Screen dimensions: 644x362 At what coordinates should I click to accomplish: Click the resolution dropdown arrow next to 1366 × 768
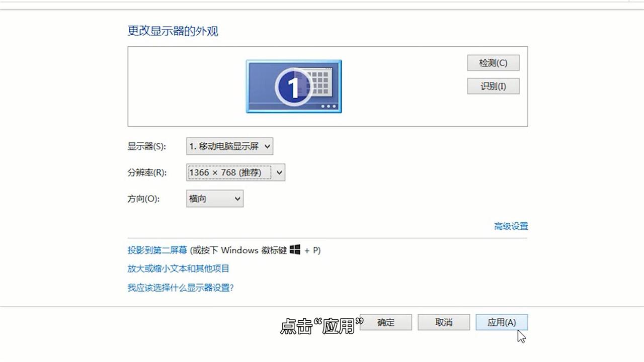pyautogui.click(x=279, y=172)
